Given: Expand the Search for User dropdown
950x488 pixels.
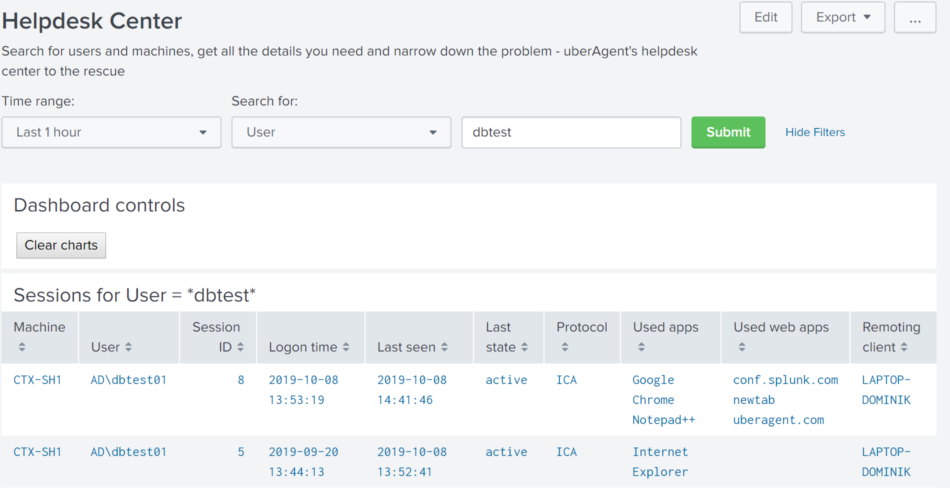Looking at the screenshot, I should [341, 132].
